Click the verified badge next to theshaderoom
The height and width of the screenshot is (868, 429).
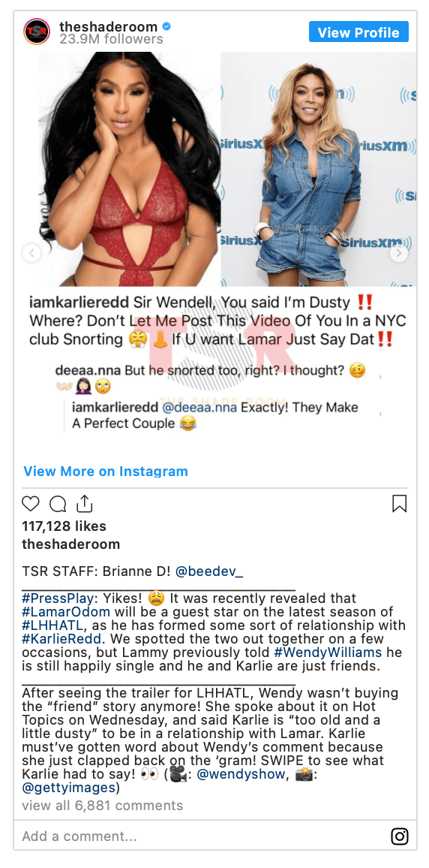coord(166,26)
